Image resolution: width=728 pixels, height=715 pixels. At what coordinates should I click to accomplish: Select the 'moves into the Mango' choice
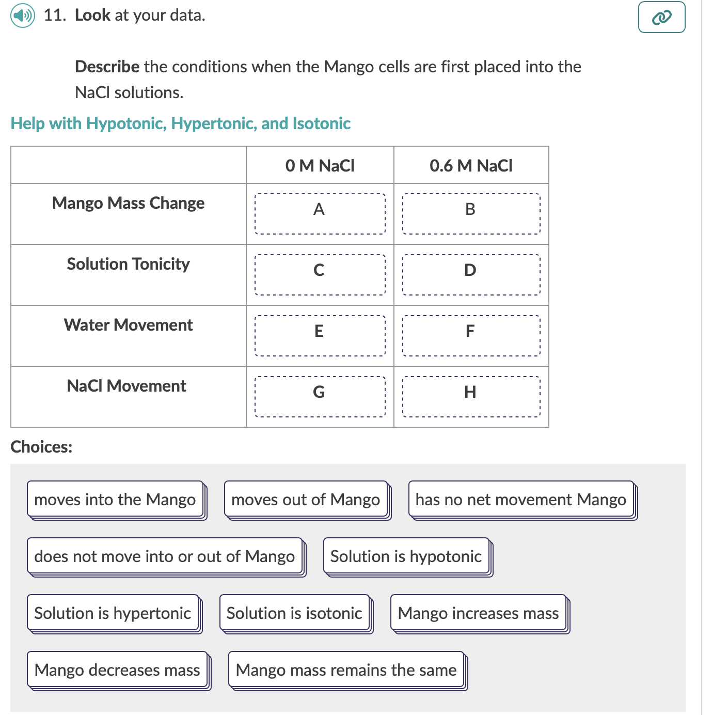point(115,499)
